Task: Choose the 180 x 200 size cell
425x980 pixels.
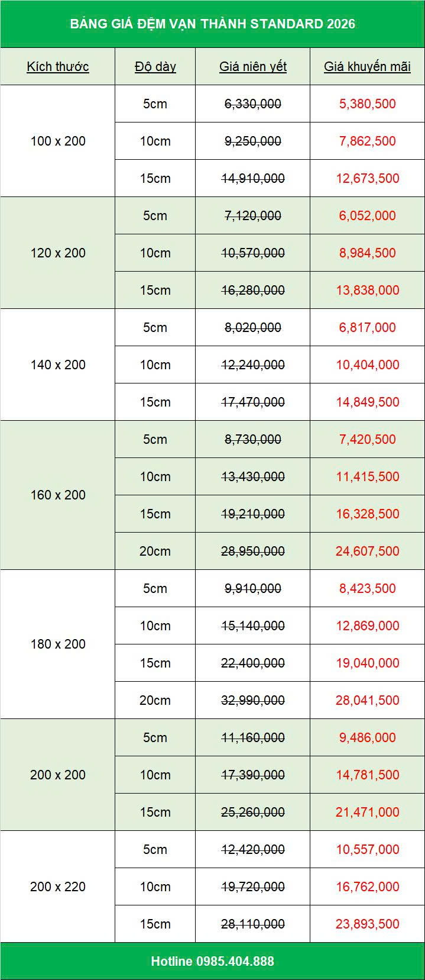Action: [x=58, y=644]
